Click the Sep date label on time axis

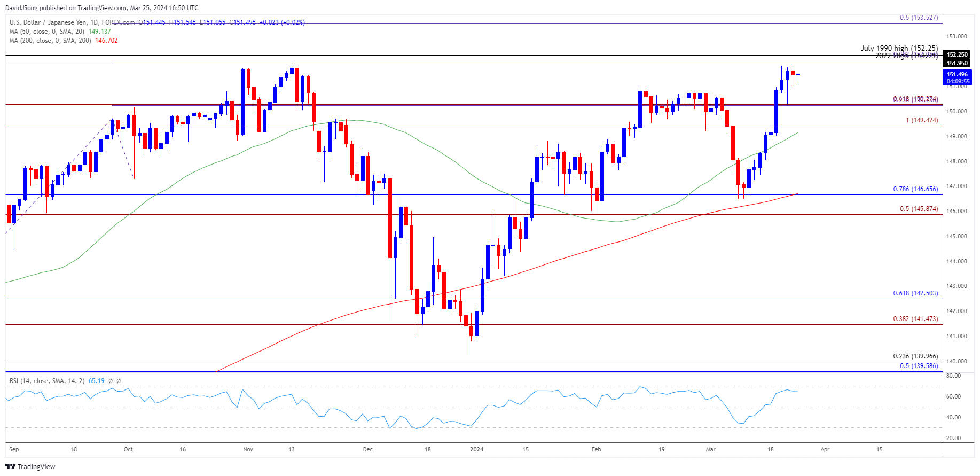[14, 449]
